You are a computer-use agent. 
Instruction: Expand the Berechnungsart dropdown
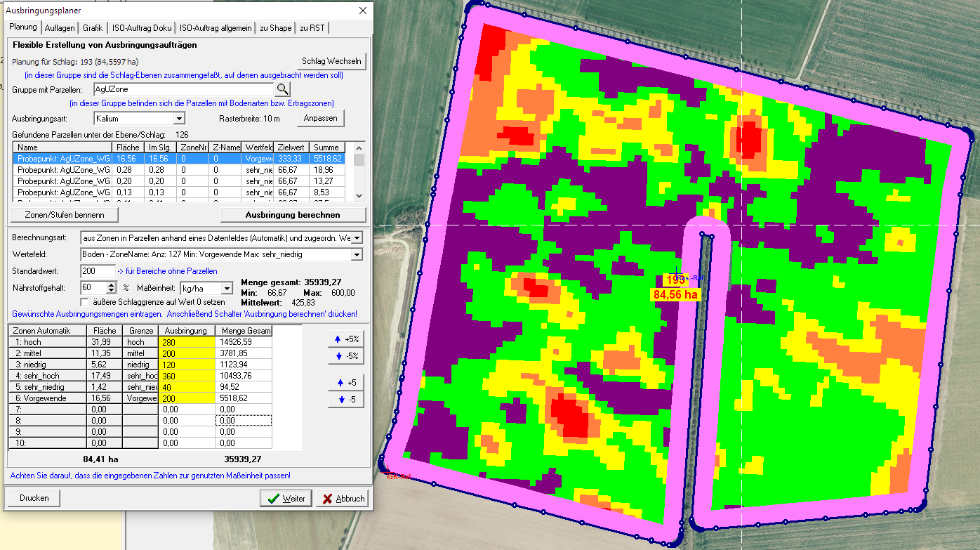point(356,237)
